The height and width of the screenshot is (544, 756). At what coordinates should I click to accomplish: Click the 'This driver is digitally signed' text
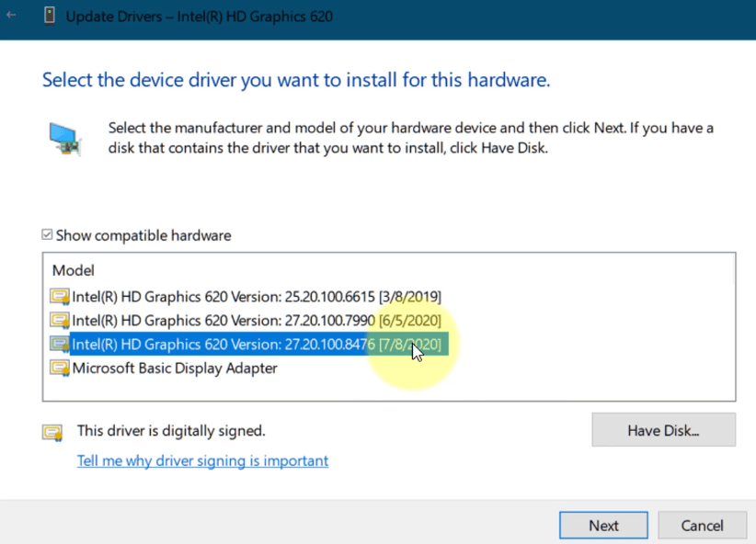171,430
